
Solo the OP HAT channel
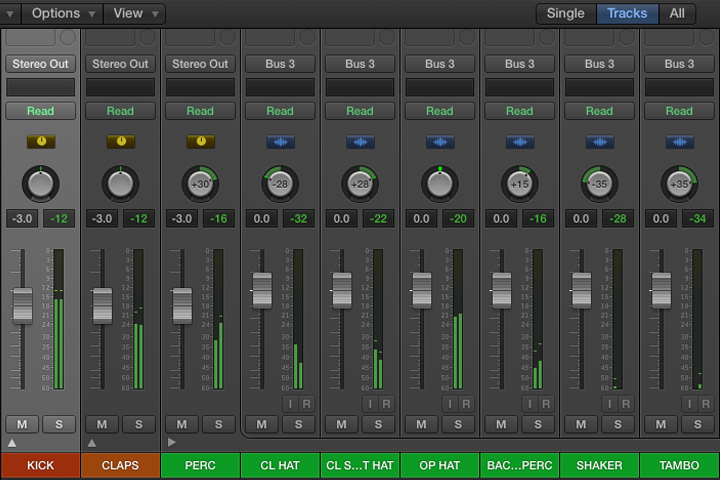(x=458, y=424)
